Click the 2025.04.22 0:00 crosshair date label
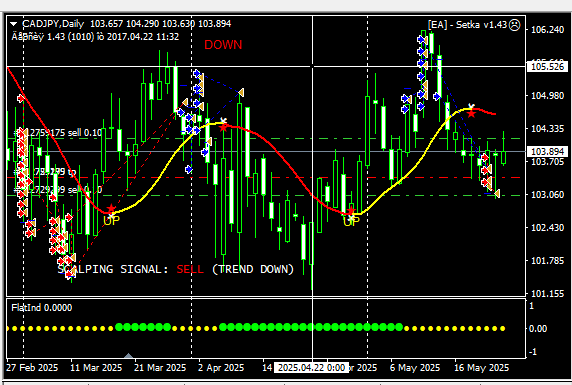The width and height of the screenshot is (572, 385). click(311, 367)
